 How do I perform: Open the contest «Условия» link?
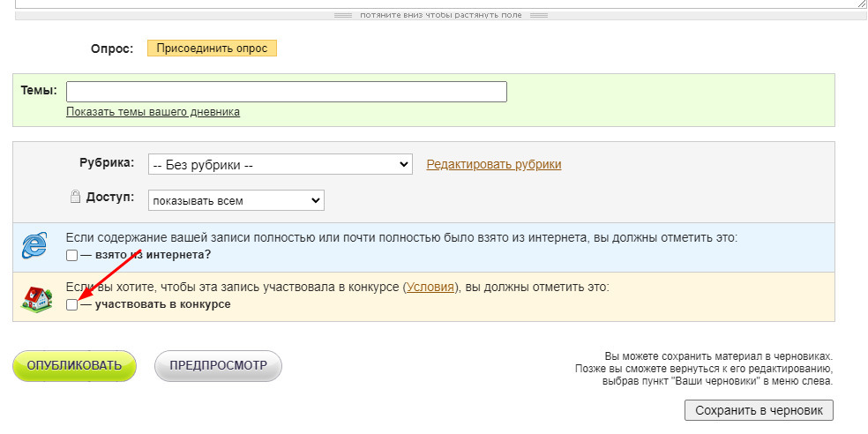click(x=430, y=288)
